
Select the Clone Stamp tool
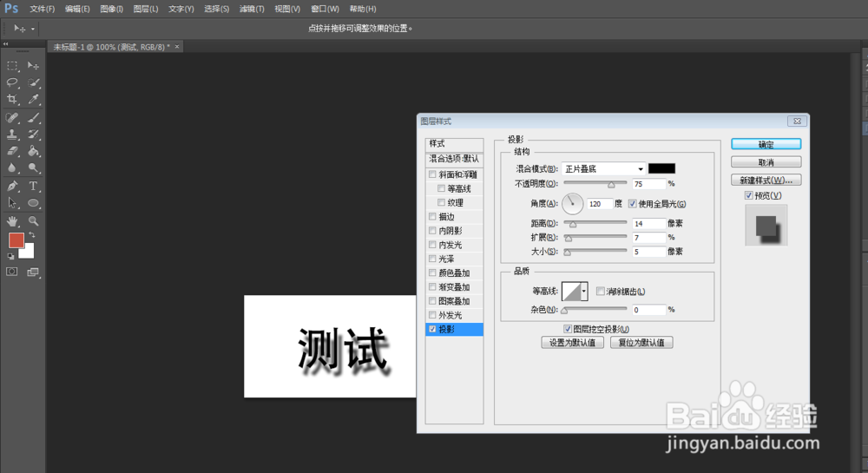click(x=12, y=135)
